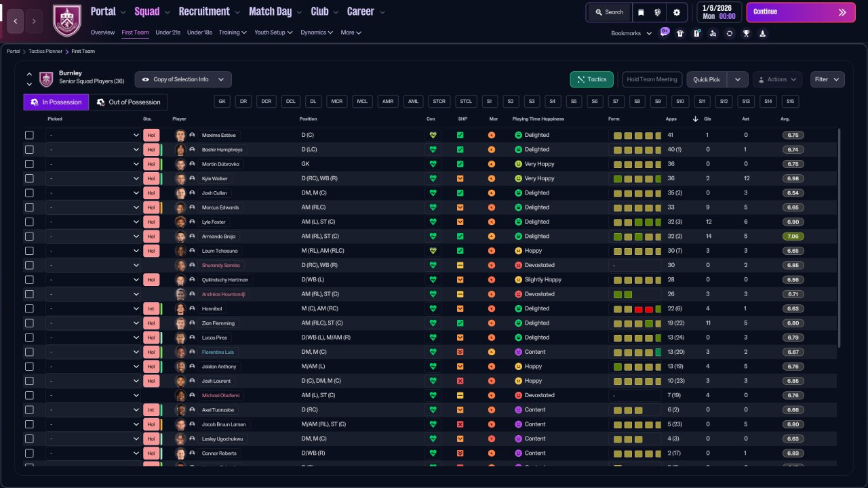Click the trophy icon in bookmarks bar
Image resolution: width=868 pixels, height=488 pixels.
[746, 33]
